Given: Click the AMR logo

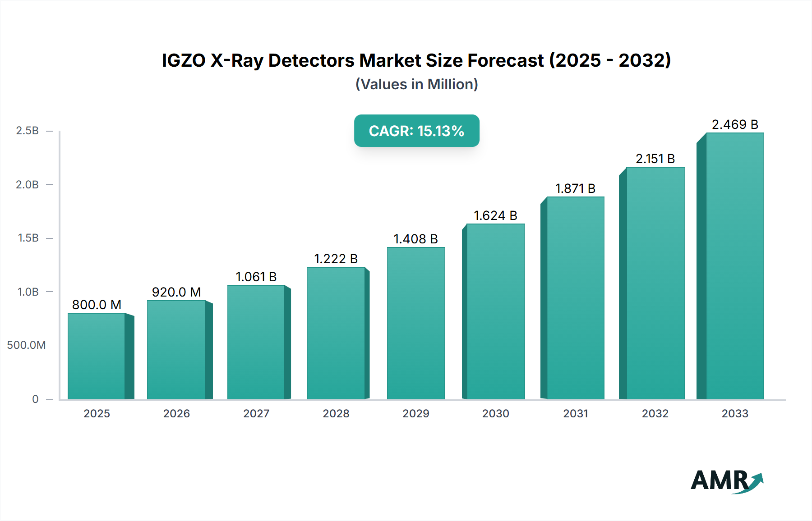Looking at the screenshot, I should point(726,480).
